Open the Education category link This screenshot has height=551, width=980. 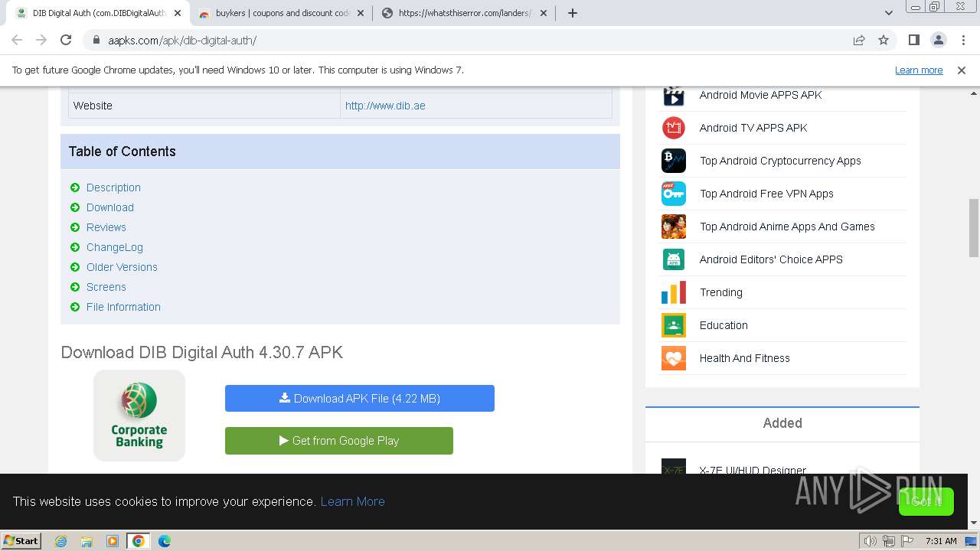(724, 325)
